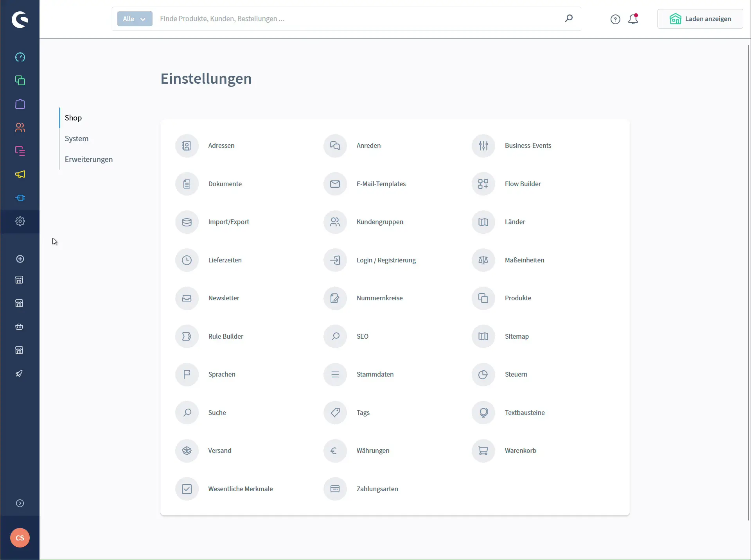Viewport: 751px width, 560px height.
Task: Open the Flow Builder settings module
Action: pos(523,184)
